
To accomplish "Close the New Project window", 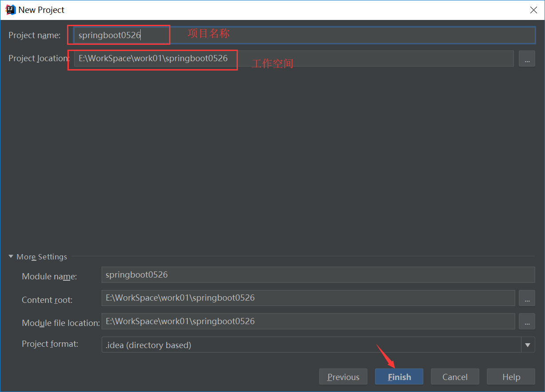I will pyautogui.click(x=534, y=10).
